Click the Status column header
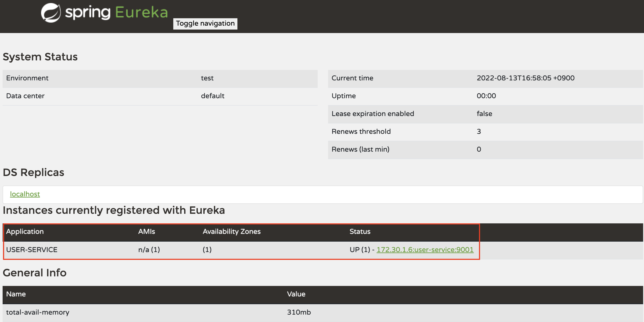Viewport: 644px width, 322px height. (360, 232)
